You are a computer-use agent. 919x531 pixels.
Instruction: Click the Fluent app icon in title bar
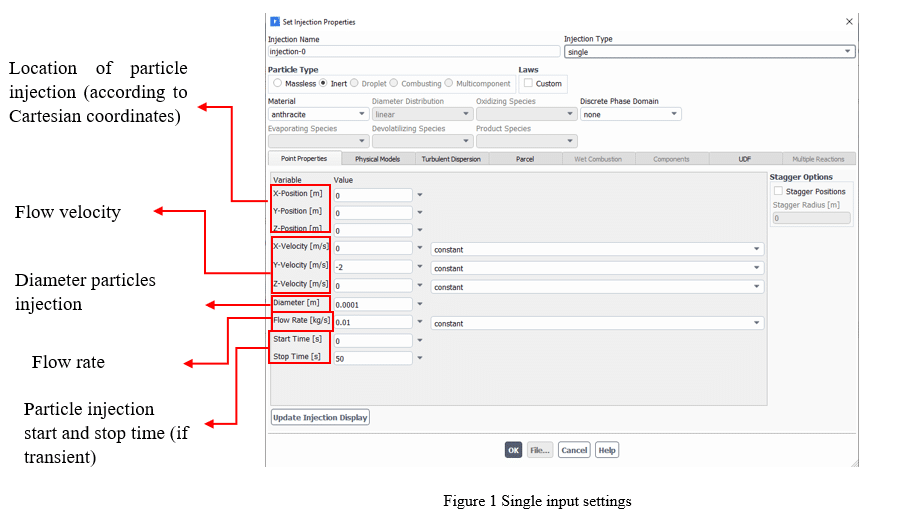[275, 21]
